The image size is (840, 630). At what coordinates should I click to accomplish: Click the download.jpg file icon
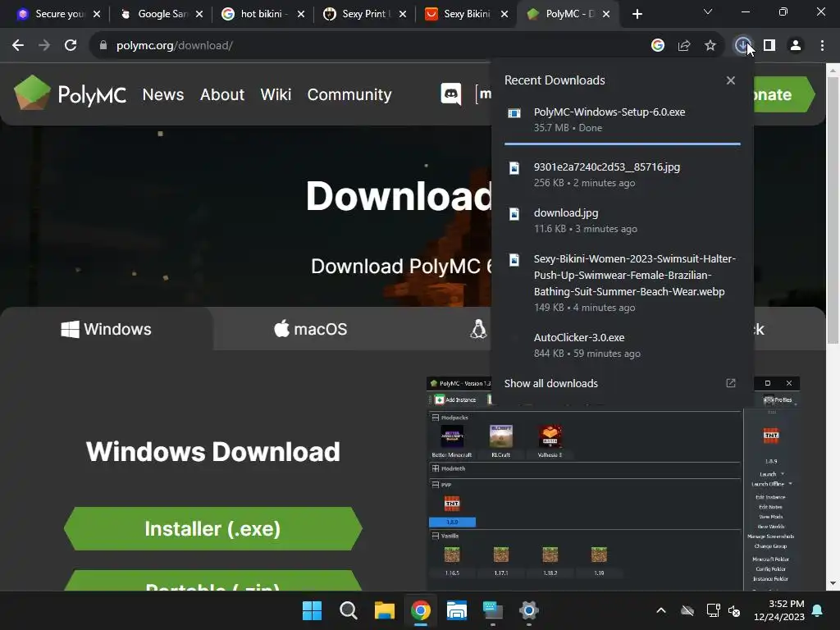pyautogui.click(x=514, y=214)
